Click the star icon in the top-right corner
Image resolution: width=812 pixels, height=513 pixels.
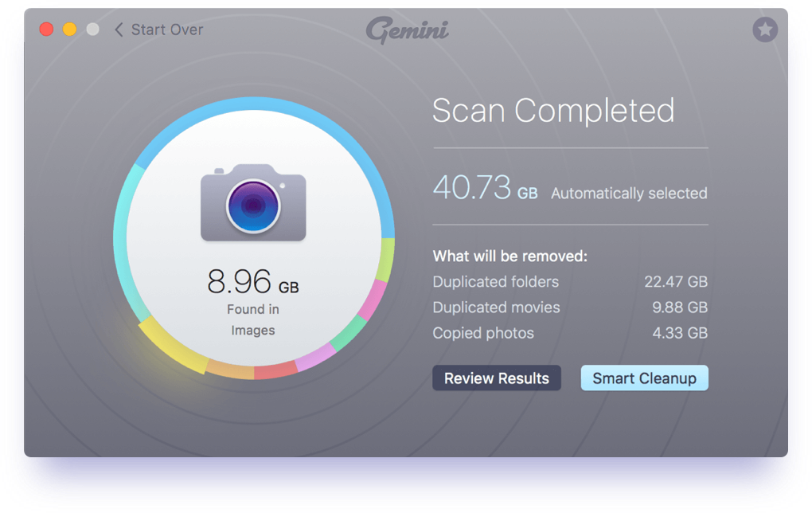tap(764, 29)
